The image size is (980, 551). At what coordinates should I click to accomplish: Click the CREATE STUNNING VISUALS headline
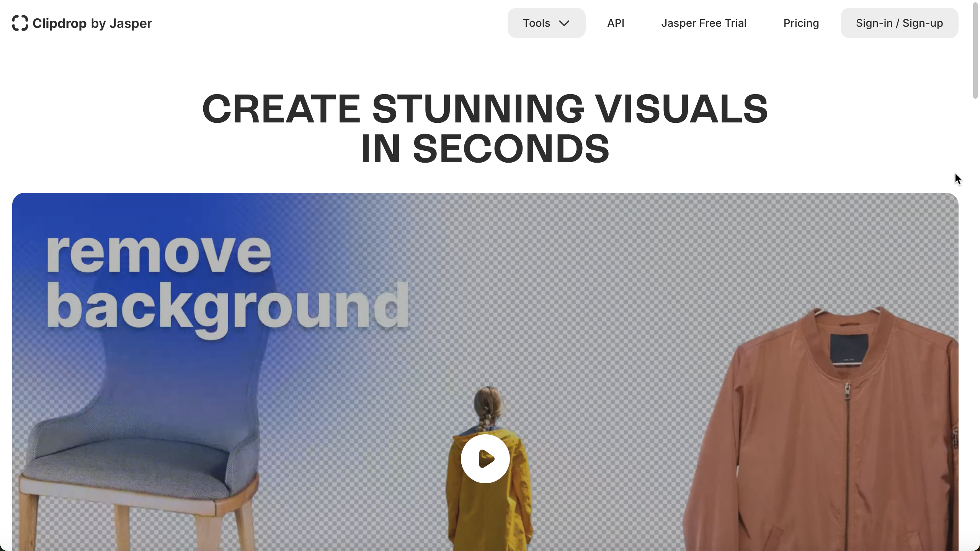point(485,109)
